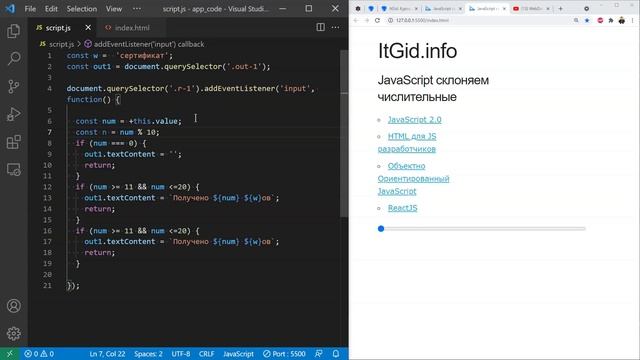This screenshot has height=360, width=640.
Task: Click the site info icon in address bar
Action: [x=390, y=20]
